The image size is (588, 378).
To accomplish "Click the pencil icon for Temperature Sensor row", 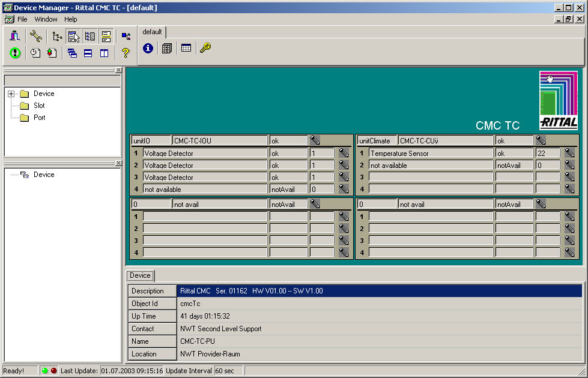I will pos(569,153).
